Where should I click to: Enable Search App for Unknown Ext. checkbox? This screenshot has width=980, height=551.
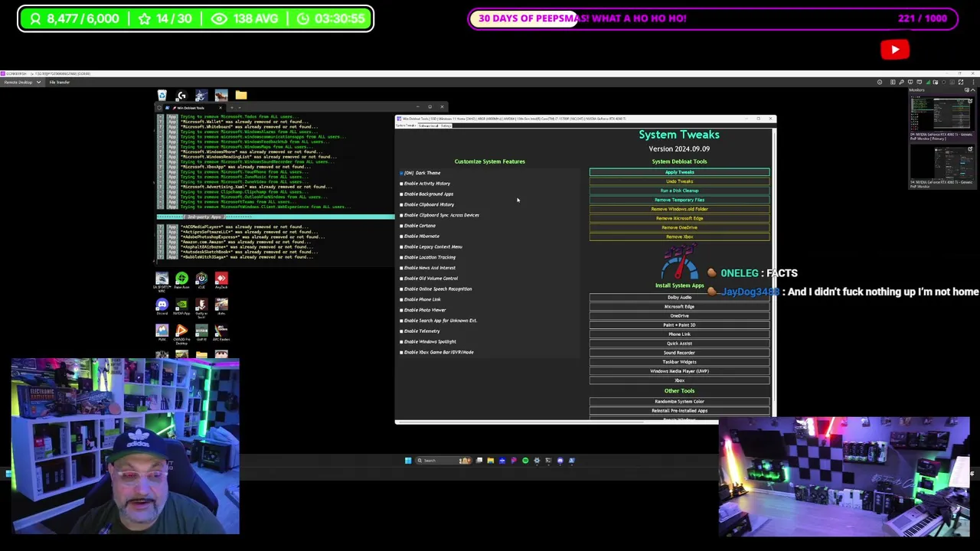401,321
